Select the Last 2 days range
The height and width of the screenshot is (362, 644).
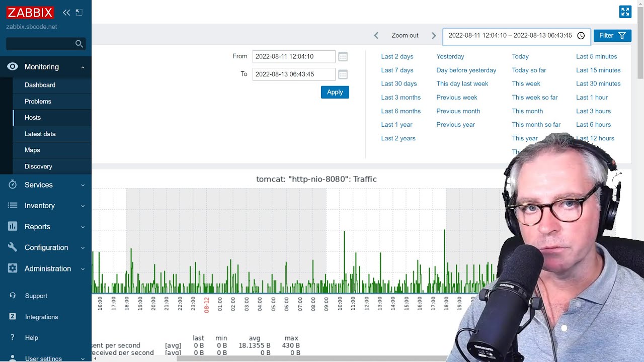(x=397, y=56)
